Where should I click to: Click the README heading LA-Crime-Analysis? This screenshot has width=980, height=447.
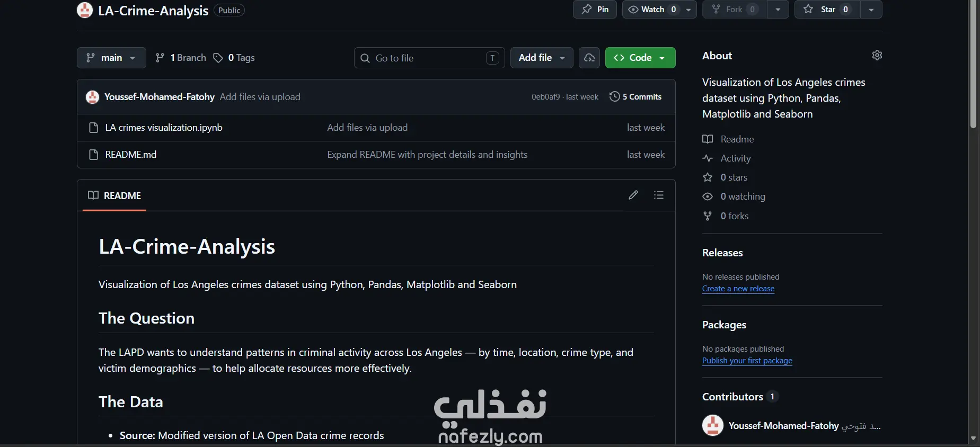pos(187,247)
